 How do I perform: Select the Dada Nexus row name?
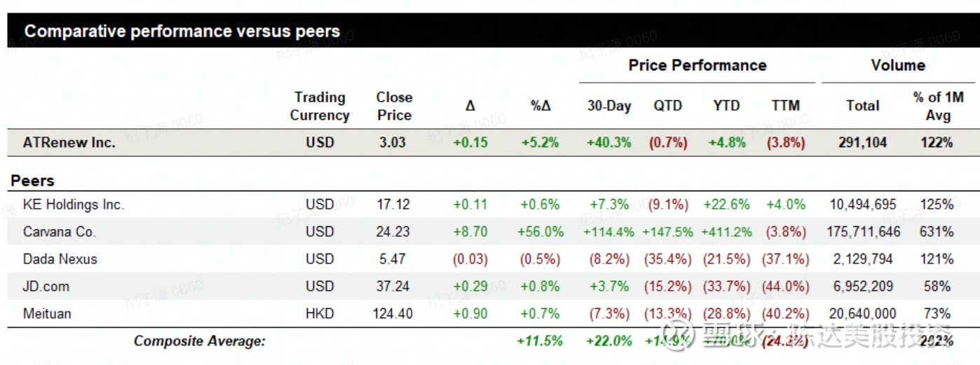60,259
